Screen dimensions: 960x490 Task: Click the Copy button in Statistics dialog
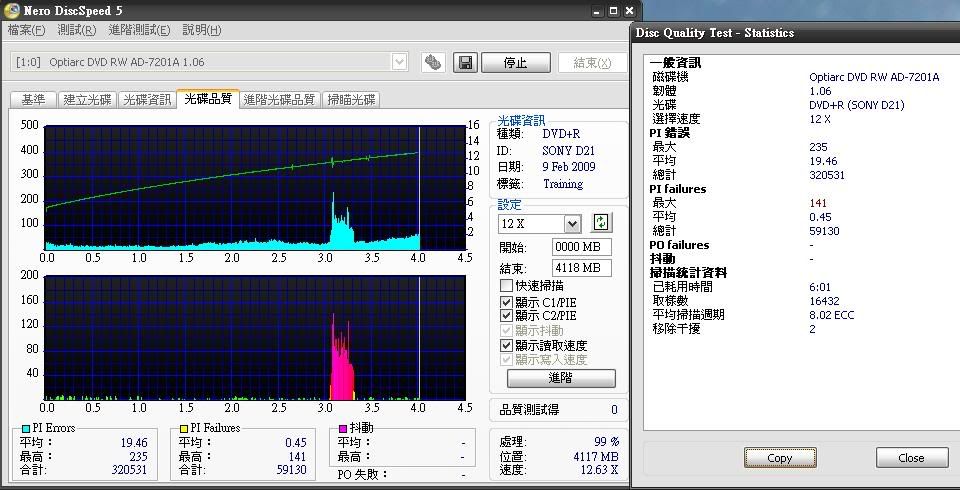point(780,458)
